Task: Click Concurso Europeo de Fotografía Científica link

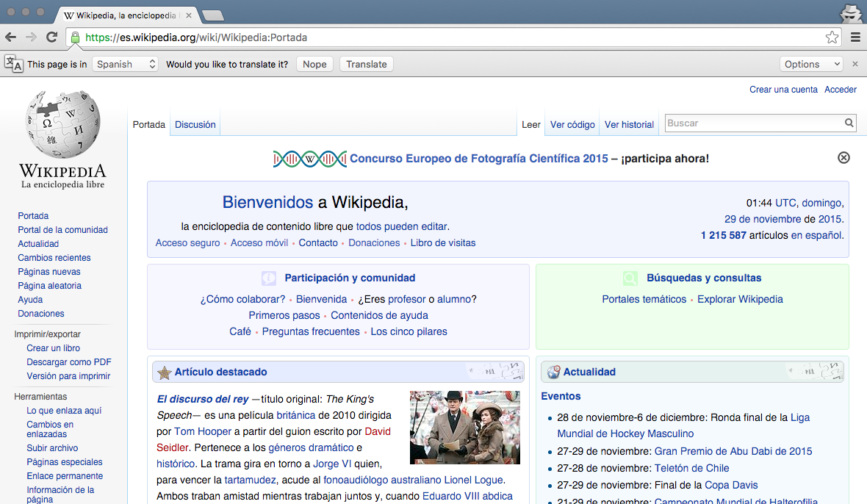Action: (479, 159)
